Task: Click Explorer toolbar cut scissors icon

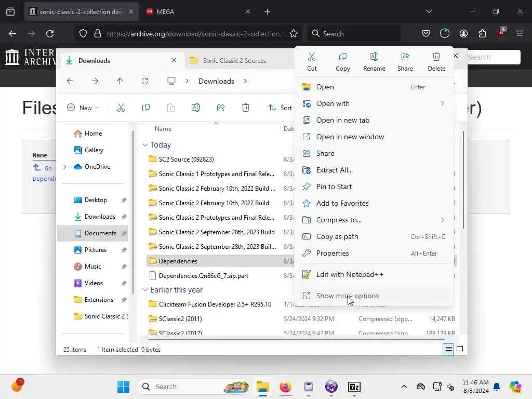Action: tap(121, 108)
